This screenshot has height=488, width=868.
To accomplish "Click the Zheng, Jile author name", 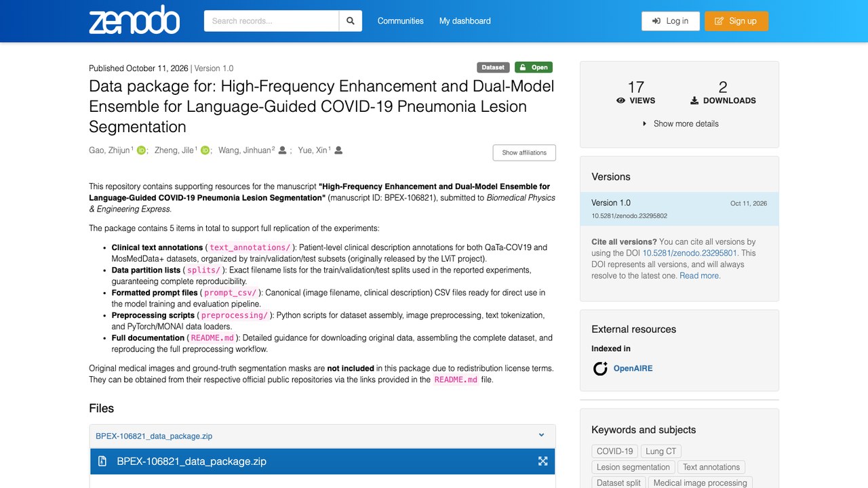I will [x=174, y=150].
